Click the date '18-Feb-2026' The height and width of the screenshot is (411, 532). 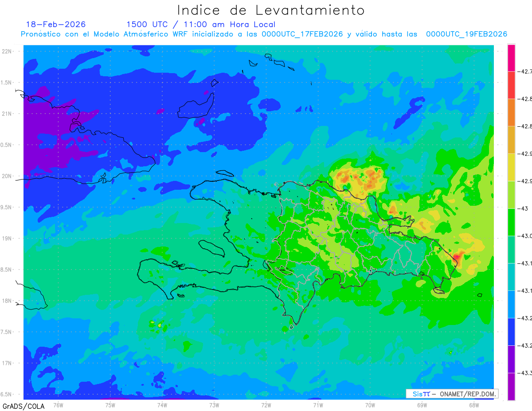click(56, 24)
